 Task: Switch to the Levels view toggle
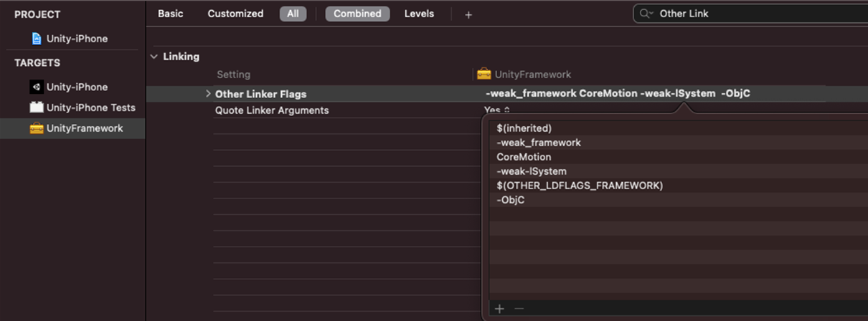[419, 14]
